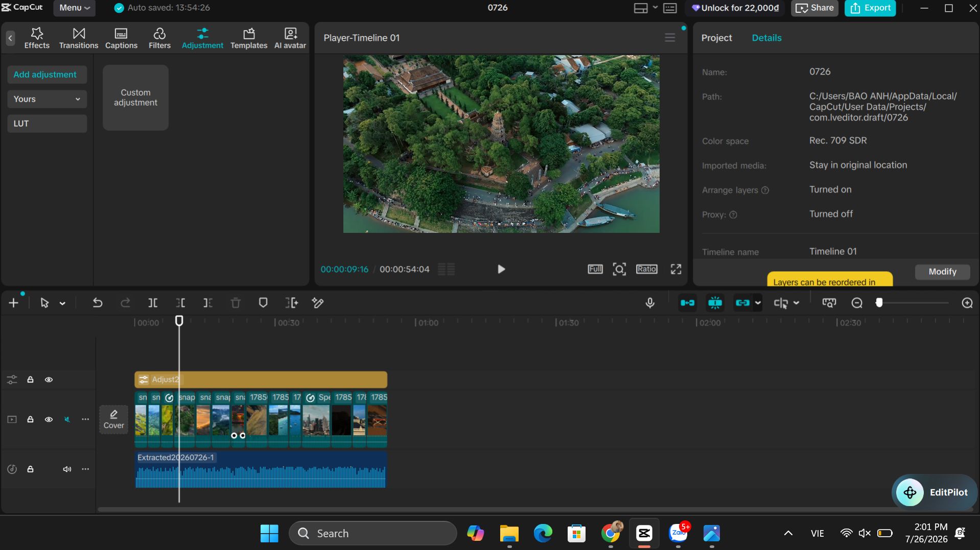Expand the selection tool dropdown arrow
Image resolution: width=980 pixels, height=550 pixels.
coord(62,303)
